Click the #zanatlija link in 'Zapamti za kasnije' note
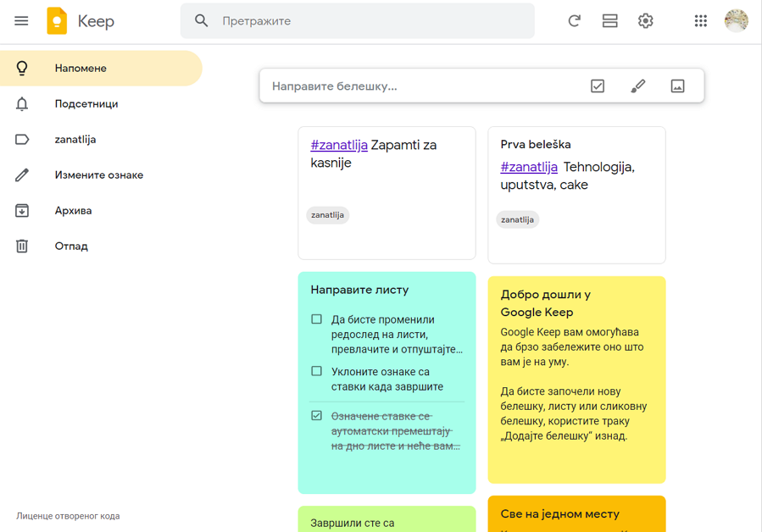 (x=339, y=145)
